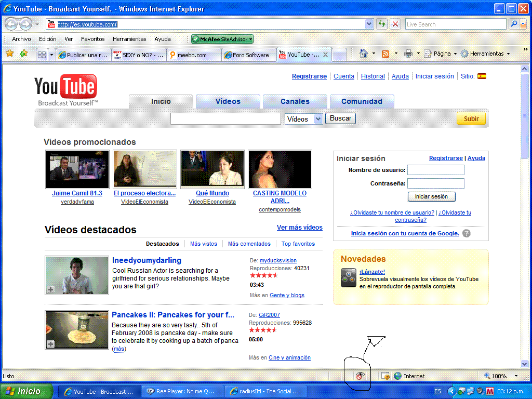
Task: Open the Ayuda menu in the menu bar
Action: tap(163, 39)
